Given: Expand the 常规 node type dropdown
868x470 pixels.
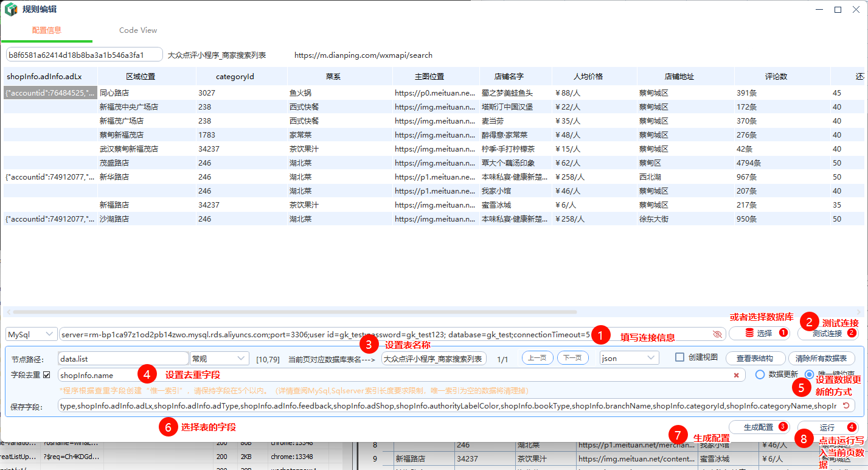Looking at the screenshot, I should 219,358.
